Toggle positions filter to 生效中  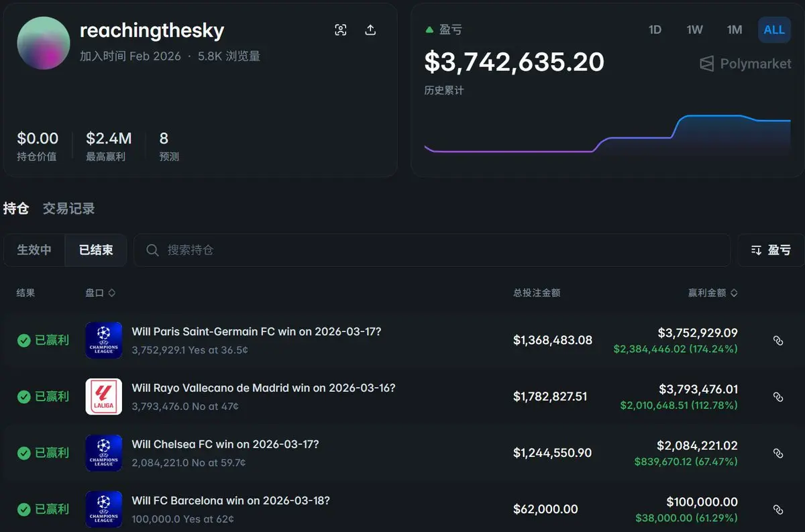[x=34, y=250]
